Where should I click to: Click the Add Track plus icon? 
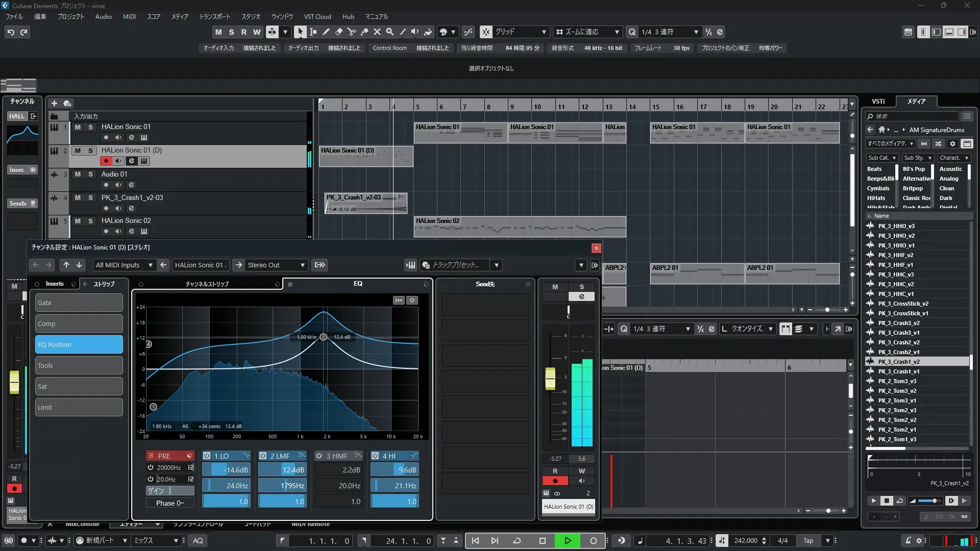point(54,103)
